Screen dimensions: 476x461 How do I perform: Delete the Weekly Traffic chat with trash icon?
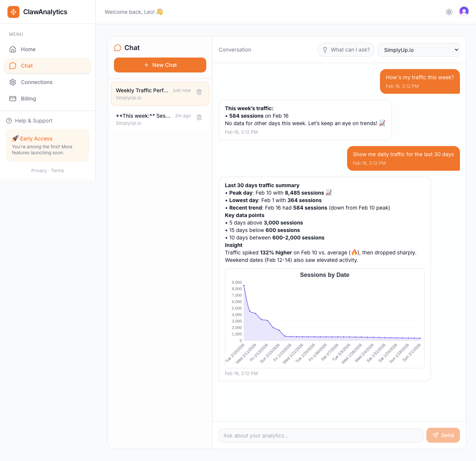(199, 92)
